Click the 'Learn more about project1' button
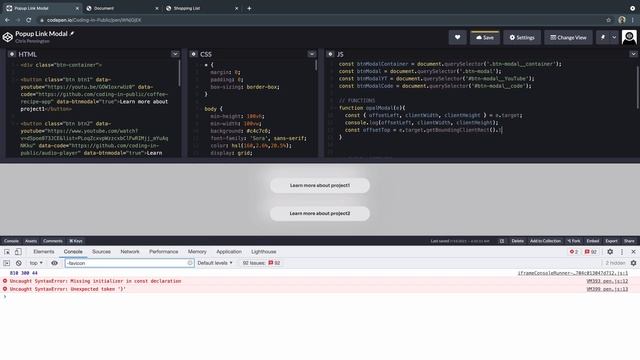Image resolution: width=640 pixels, height=360 pixels. pyautogui.click(x=320, y=185)
